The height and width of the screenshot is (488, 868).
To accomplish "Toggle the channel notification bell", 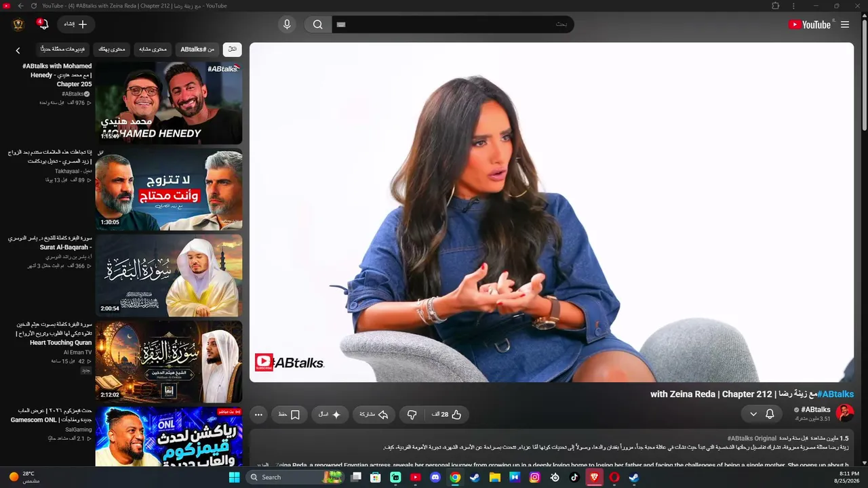I will (x=770, y=414).
